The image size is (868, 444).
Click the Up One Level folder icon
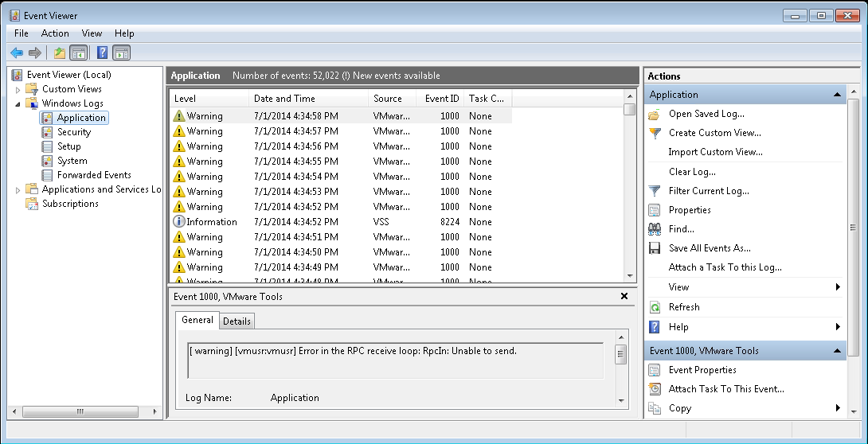click(x=59, y=53)
